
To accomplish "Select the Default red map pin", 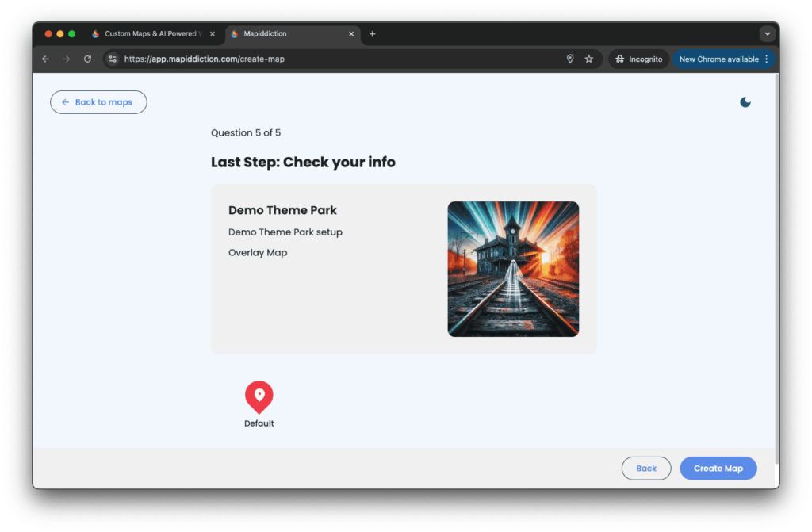I will pyautogui.click(x=259, y=397).
